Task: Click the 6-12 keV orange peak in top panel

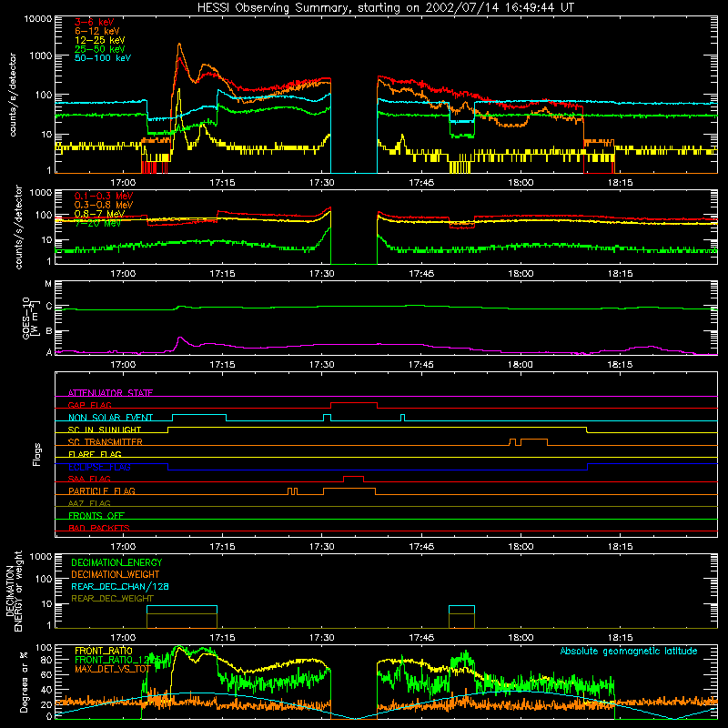Action: 179,45
